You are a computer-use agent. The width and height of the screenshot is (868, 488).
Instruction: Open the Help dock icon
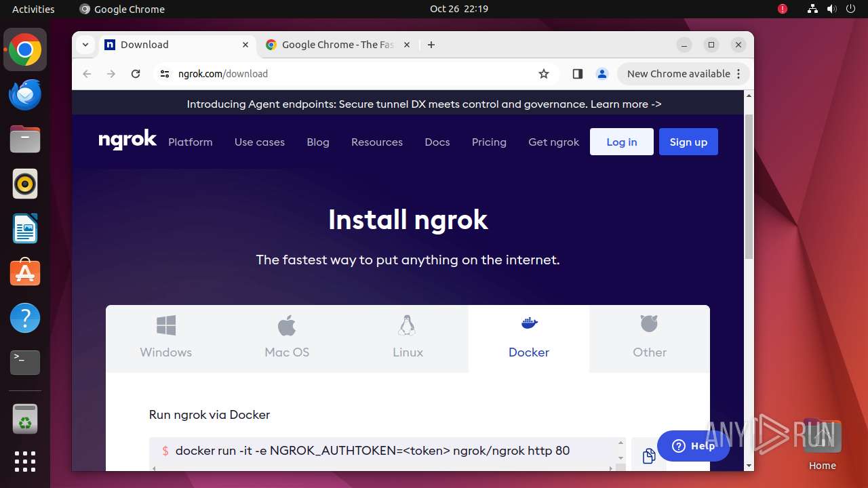click(25, 318)
